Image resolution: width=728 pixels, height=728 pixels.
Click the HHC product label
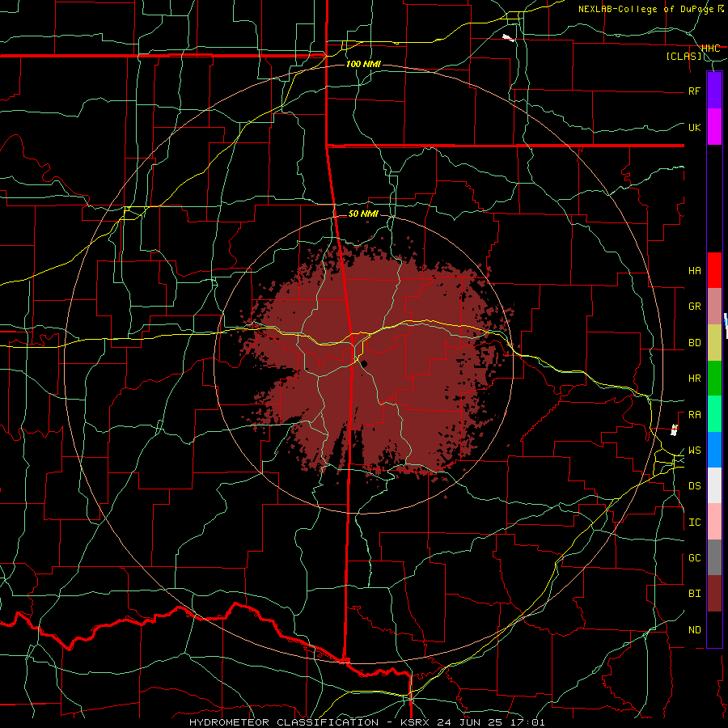point(710,49)
